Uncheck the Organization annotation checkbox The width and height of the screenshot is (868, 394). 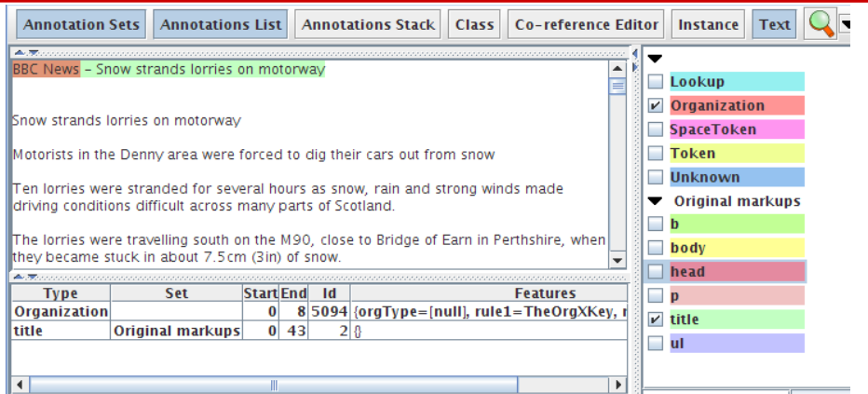point(656,106)
